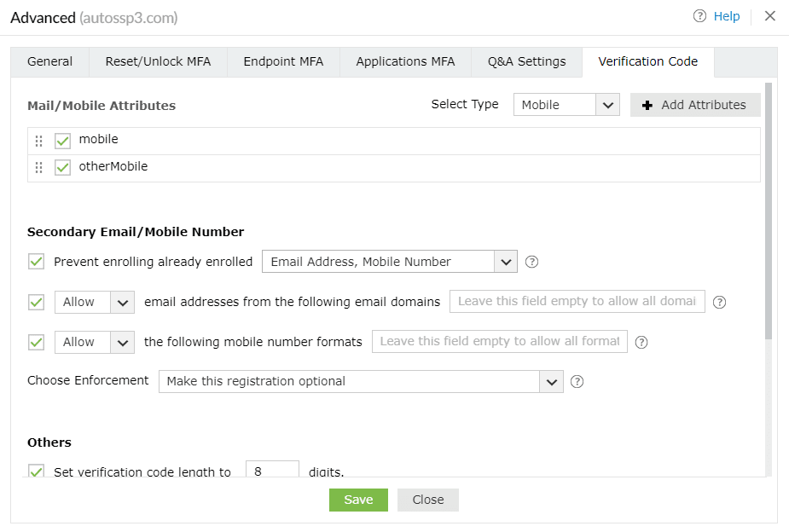
Task: Click help icon next to Choose Enforcement
Action: (x=577, y=381)
